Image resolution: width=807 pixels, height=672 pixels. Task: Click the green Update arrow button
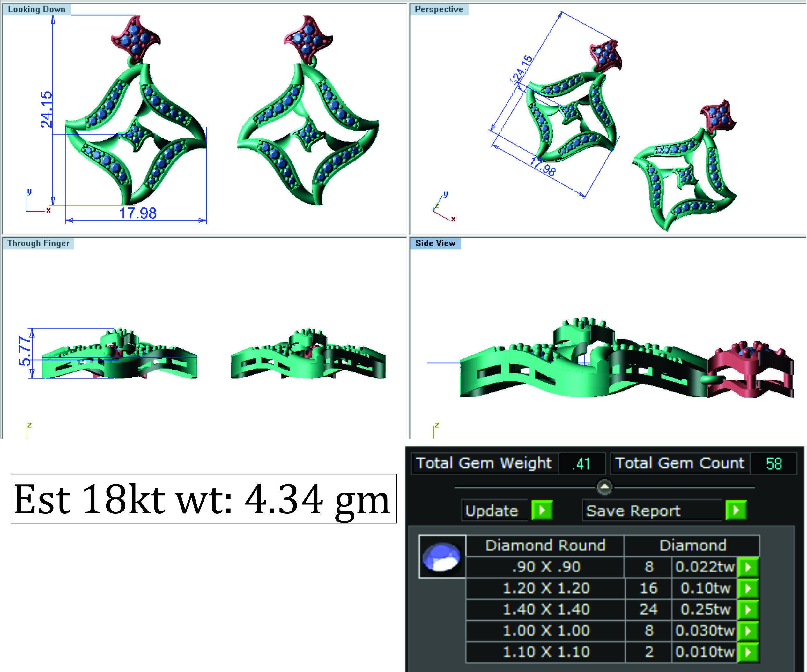[542, 510]
